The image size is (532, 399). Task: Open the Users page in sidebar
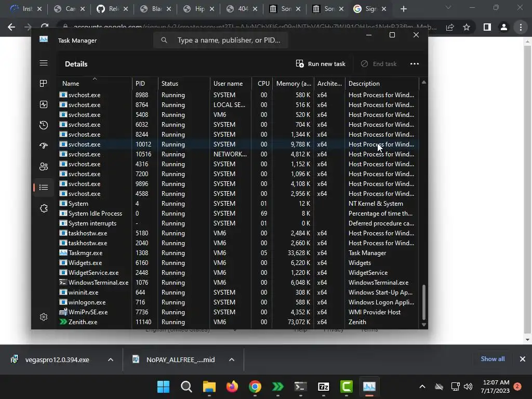[x=44, y=167]
